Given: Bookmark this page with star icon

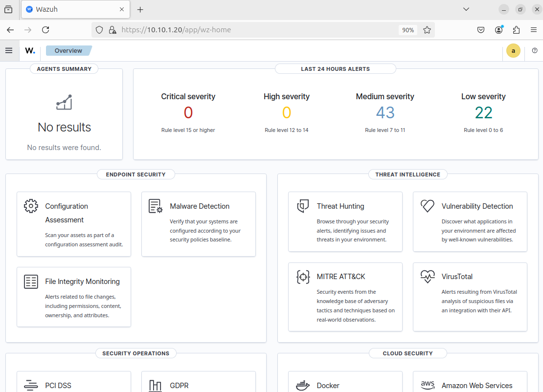Looking at the screenshot, I should coord(427,30).
